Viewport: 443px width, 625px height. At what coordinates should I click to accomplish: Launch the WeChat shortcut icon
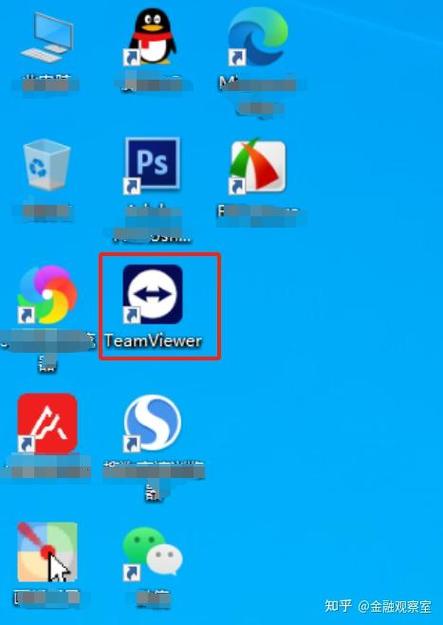click(153, 552)
